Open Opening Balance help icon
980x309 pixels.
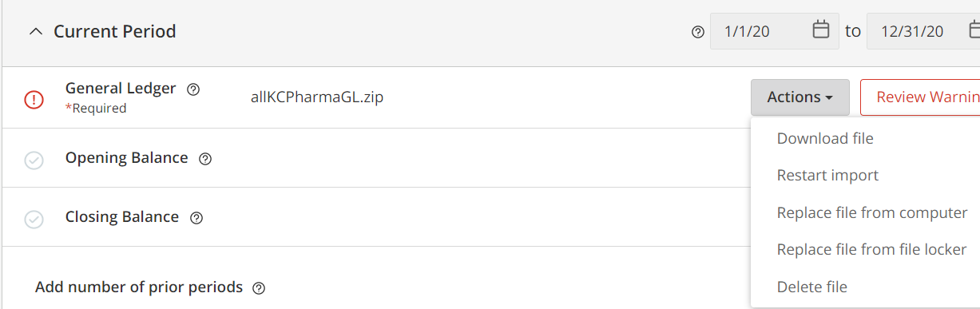[x=205, y=159]
